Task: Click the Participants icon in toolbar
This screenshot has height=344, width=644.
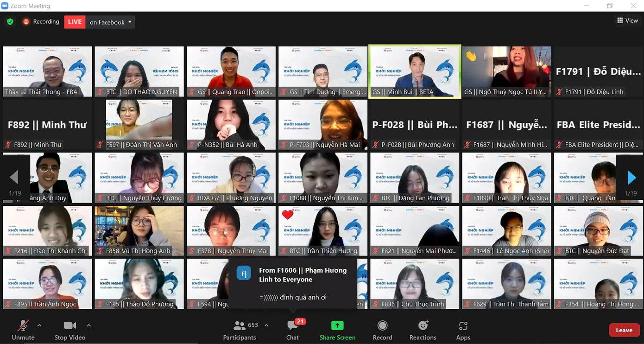Action: click(x=240, y=326)
